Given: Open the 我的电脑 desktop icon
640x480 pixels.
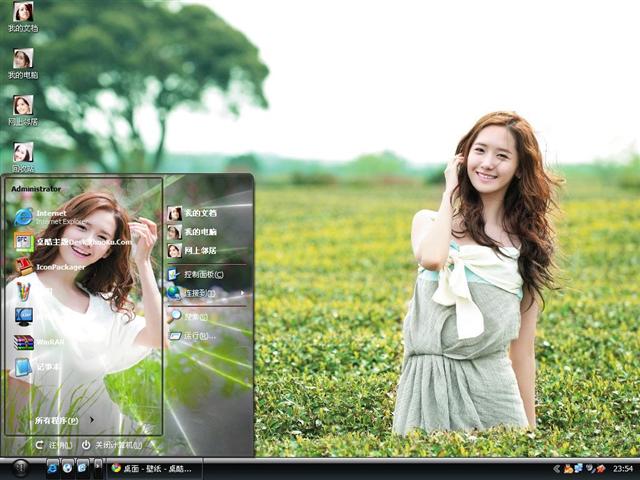Looking at the screenshot, I should pyautogui.click(x=23, y=64).
